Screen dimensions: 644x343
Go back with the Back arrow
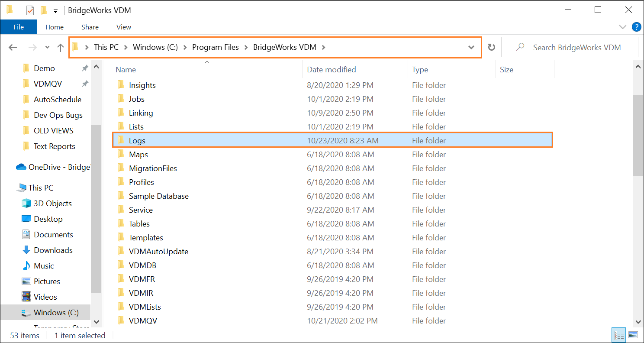click(x=13, y=47)
